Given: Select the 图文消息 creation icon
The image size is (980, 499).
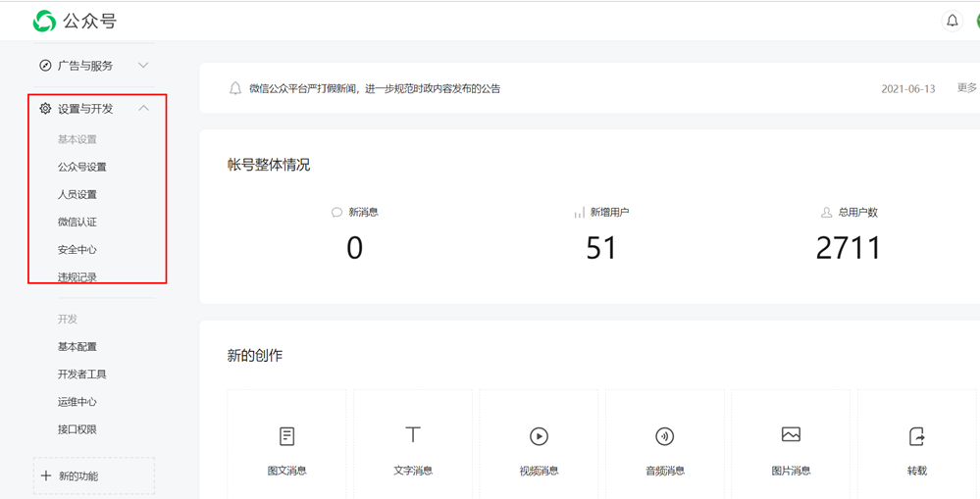Looking at the screenshot, I should (286, 436).
